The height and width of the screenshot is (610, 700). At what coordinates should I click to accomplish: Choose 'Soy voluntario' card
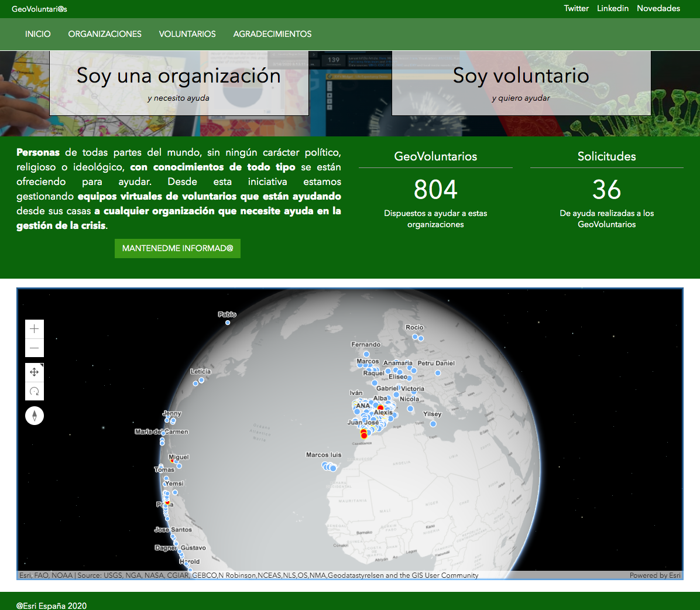coord(521,83)
